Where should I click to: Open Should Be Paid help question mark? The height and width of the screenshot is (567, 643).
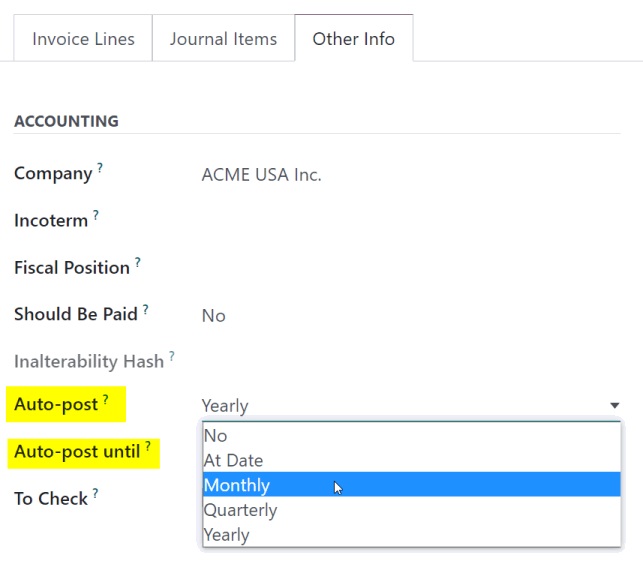pos(146,309)
